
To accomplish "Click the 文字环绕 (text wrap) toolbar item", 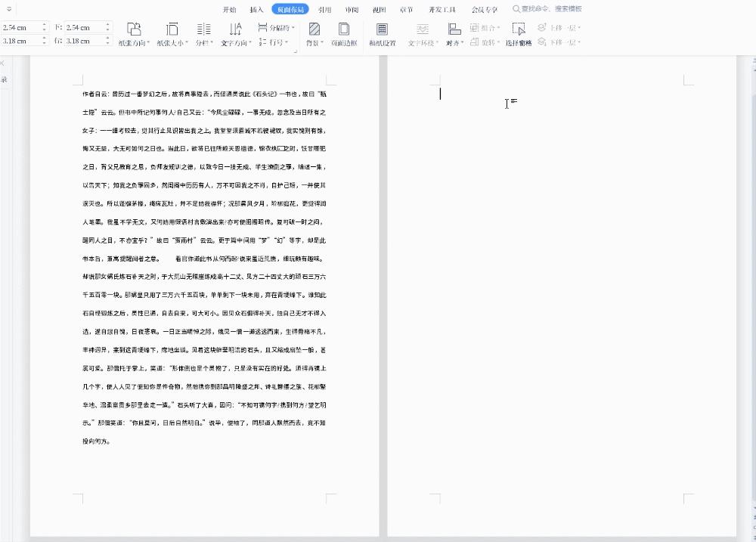I will pos(422,30).
